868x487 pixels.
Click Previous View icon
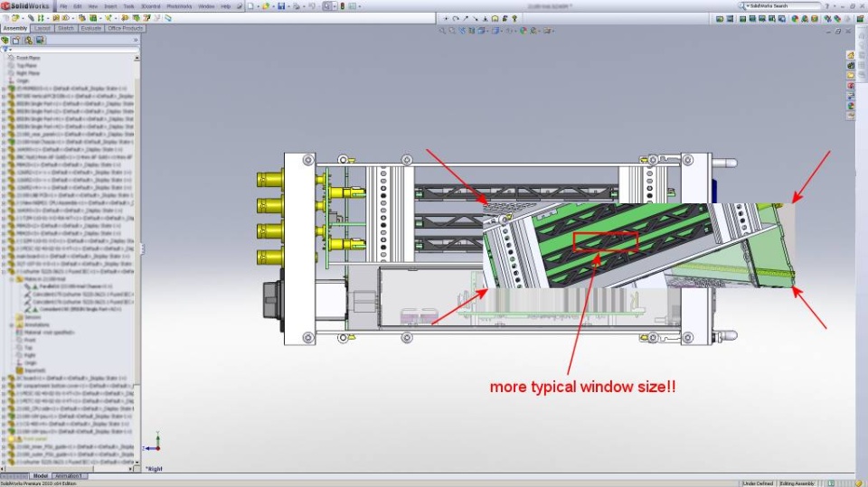(462, 31)
